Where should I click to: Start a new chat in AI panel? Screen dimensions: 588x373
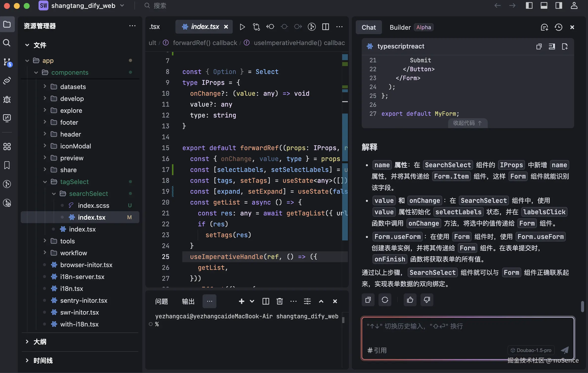(x=544, y=27)
